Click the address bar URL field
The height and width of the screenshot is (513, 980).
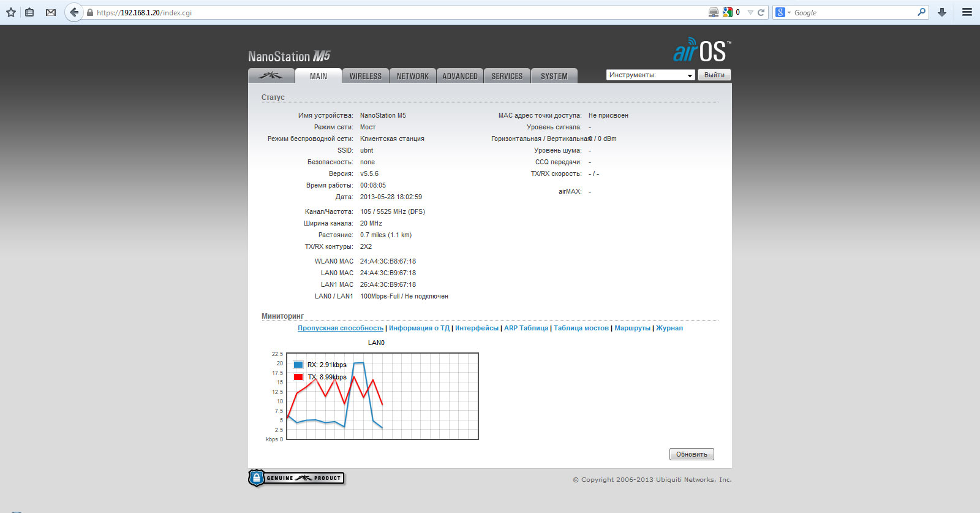398,12
